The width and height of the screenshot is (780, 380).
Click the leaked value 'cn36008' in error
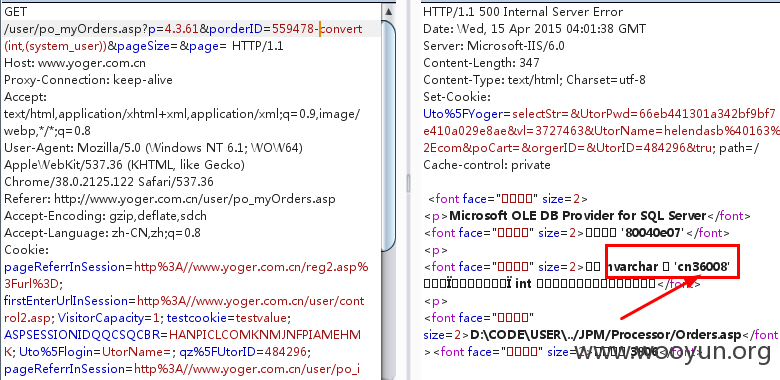pos(701,267)
